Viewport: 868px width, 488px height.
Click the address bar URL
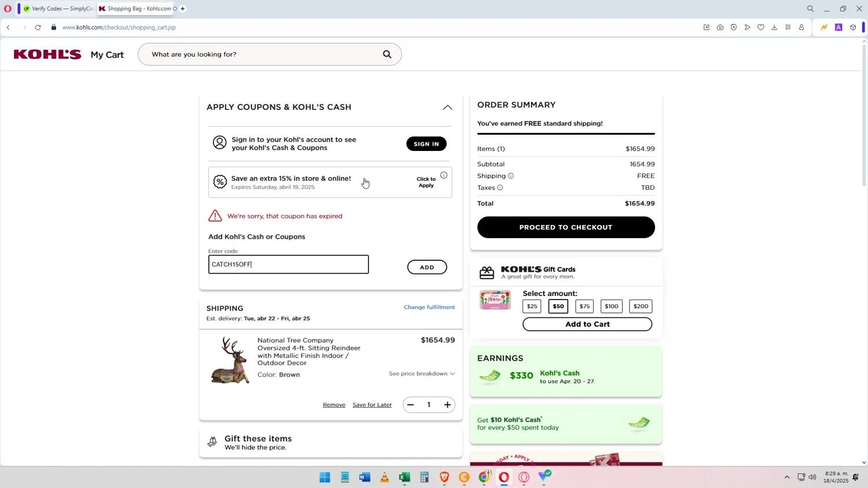point(119,27)
